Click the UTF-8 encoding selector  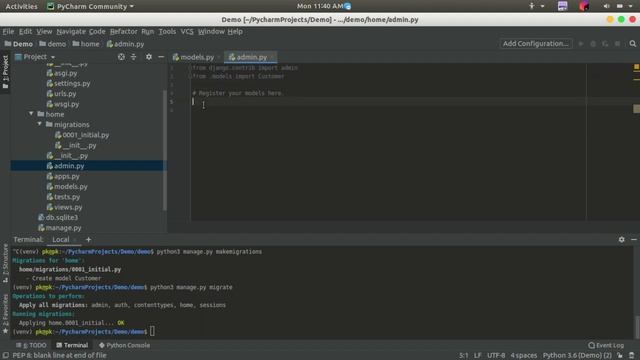click(496, 356)
